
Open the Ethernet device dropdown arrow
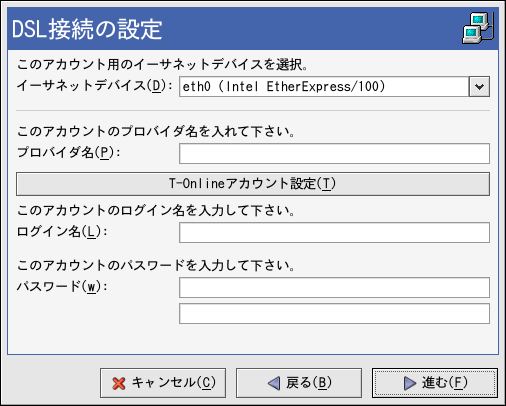tap(479, 87)
